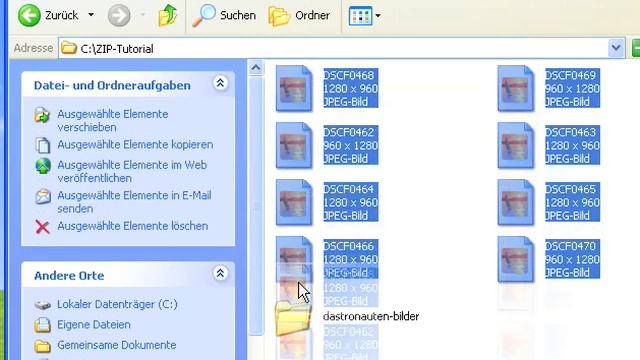
Task: Click the Datei- und Ordneraufgaben heading
Action: click(112, 85)
